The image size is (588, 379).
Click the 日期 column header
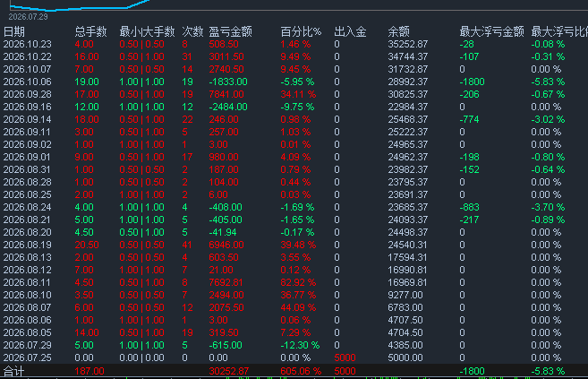coord(14,32)
